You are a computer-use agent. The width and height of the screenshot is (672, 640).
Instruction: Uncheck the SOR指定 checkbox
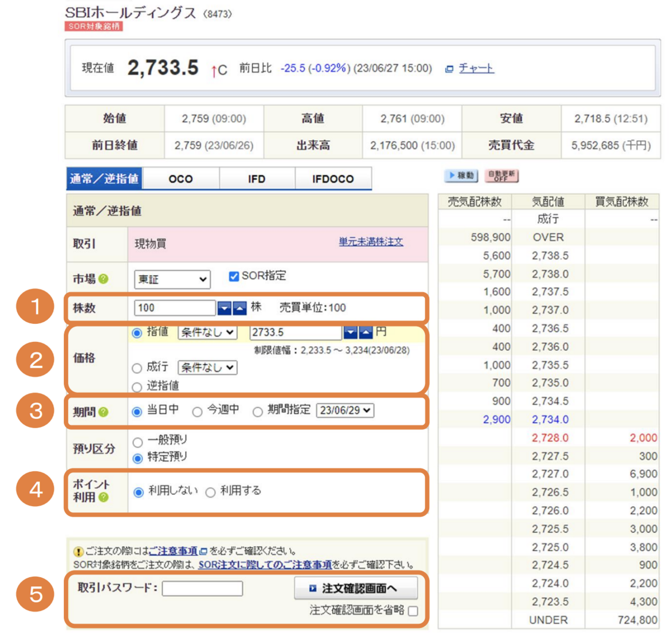(x=234, y=276)
